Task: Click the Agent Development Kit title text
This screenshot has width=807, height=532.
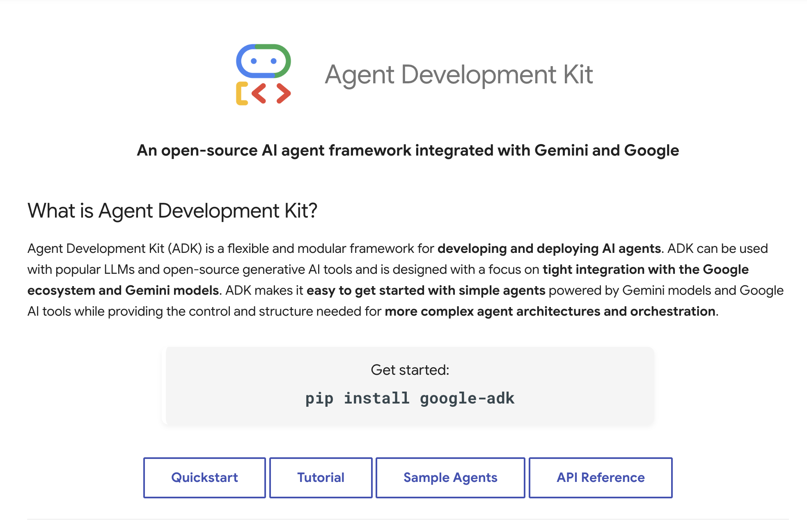Action: coord(459,75)
